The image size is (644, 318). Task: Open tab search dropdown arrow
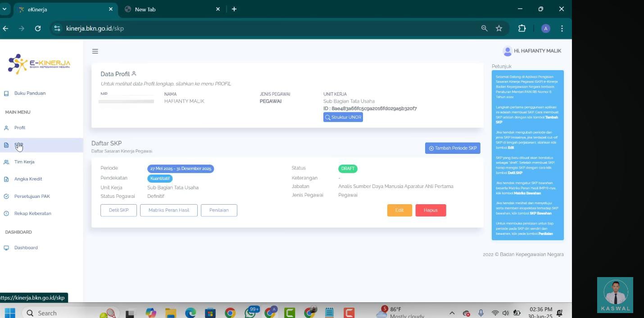pyautogui.click(x=5, y=9)
